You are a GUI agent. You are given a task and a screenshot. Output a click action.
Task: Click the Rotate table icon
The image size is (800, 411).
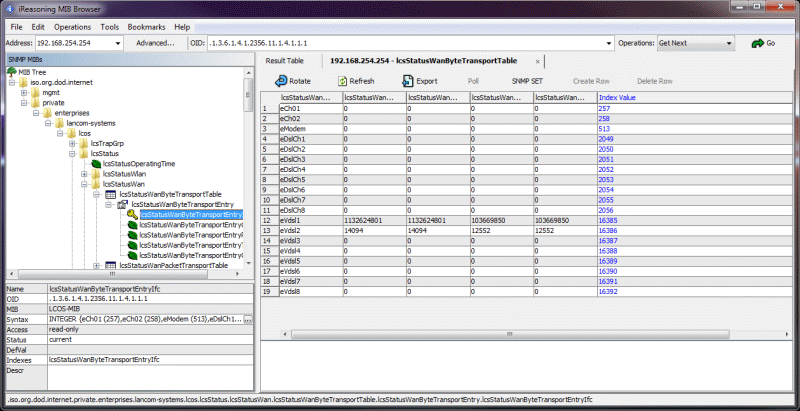(281, 80)
